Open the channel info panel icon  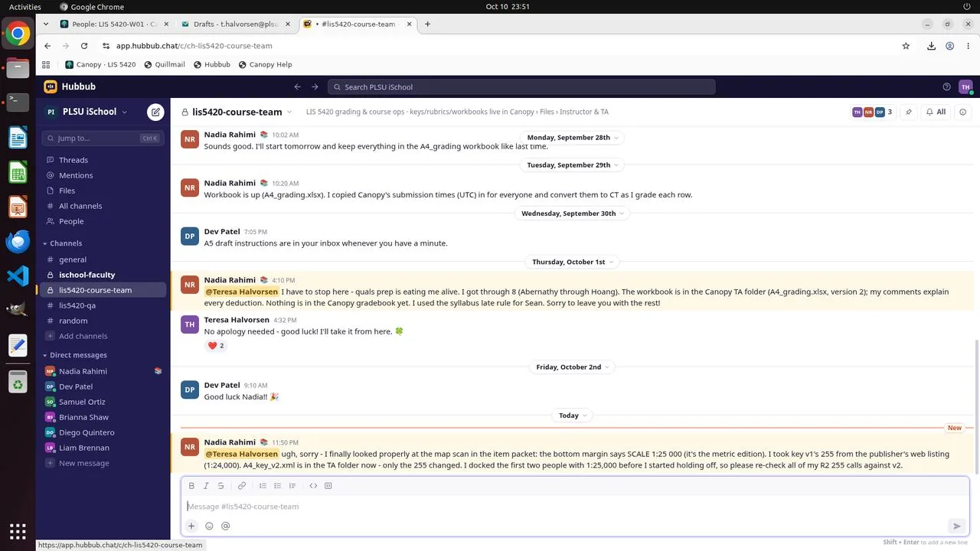tap(963, 112)
